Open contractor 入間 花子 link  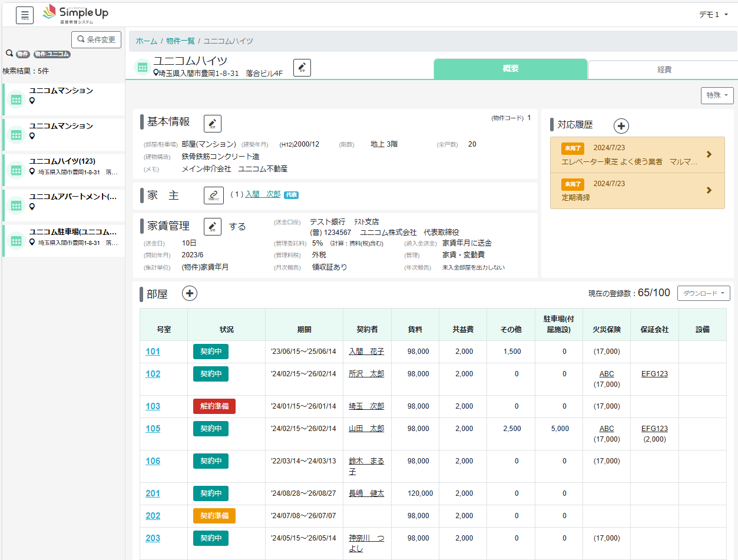coord(366,352)
